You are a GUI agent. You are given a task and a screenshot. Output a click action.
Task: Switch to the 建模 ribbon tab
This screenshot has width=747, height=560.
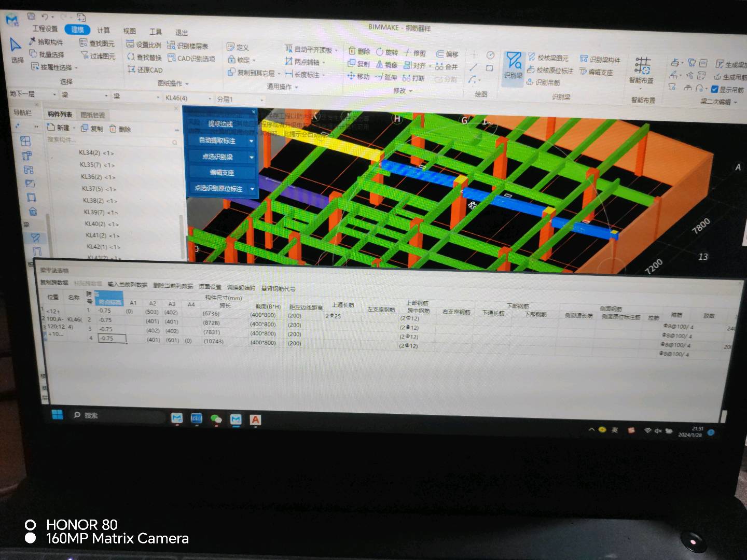pos(77,30)
